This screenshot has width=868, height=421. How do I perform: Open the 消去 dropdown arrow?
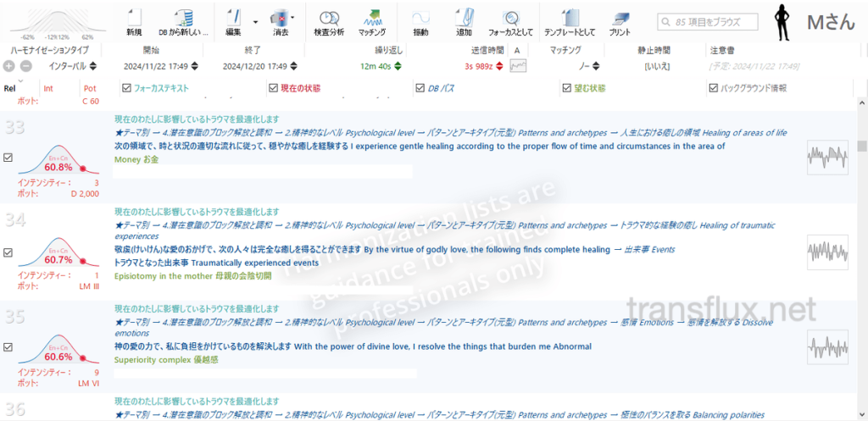292,18
